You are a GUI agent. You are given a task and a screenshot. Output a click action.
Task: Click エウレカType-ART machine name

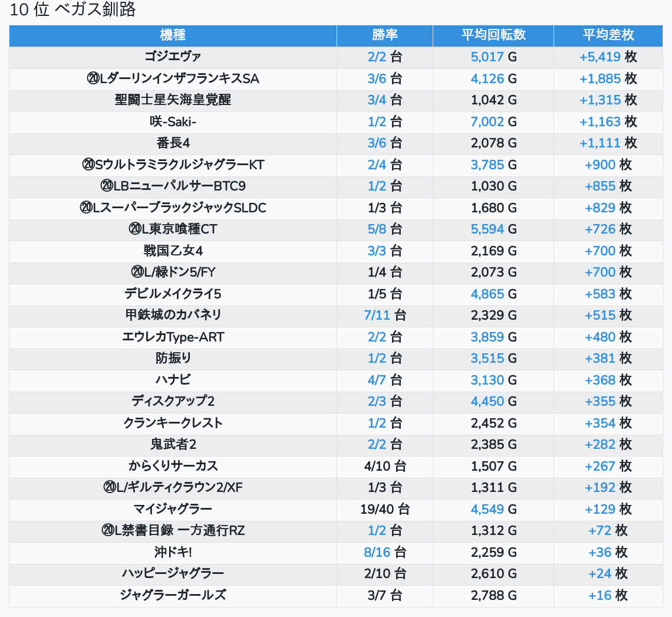pos(173,337)
